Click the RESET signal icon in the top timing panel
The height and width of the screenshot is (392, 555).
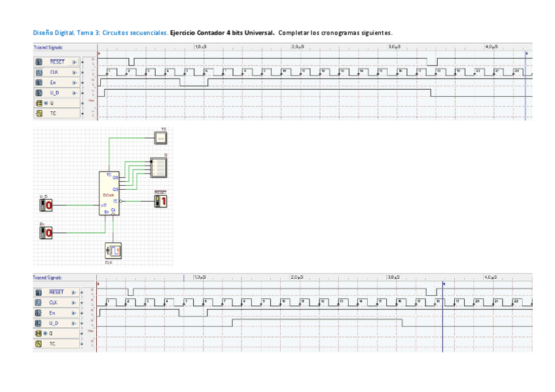(x=39, y=62)
